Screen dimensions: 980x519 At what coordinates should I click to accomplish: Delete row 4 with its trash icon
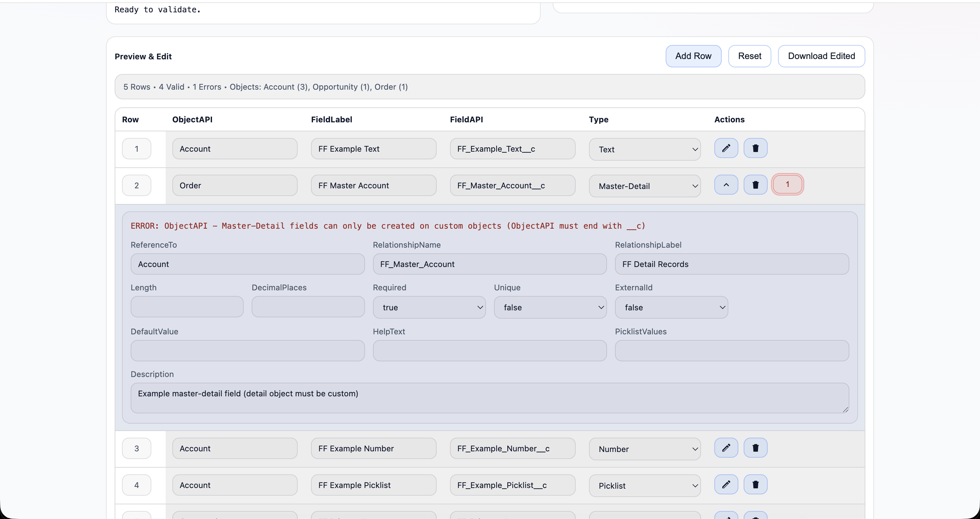tap(755, 484)
